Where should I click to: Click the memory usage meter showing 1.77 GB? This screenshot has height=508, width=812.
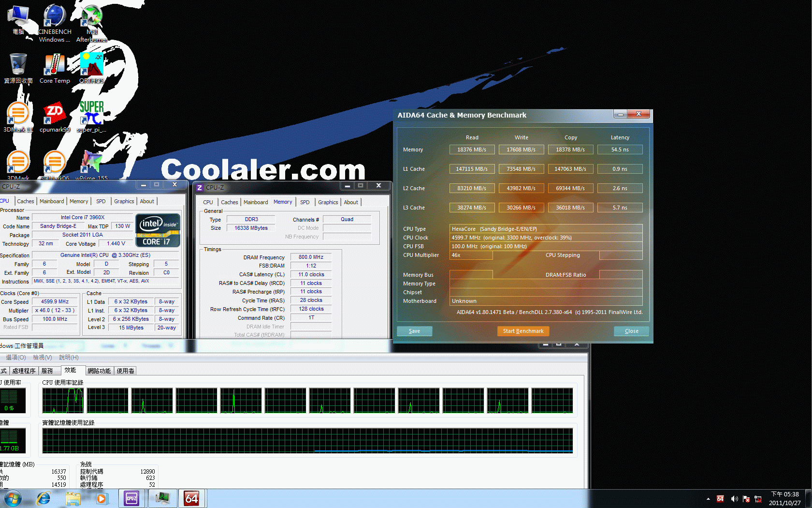click(13, 441)
